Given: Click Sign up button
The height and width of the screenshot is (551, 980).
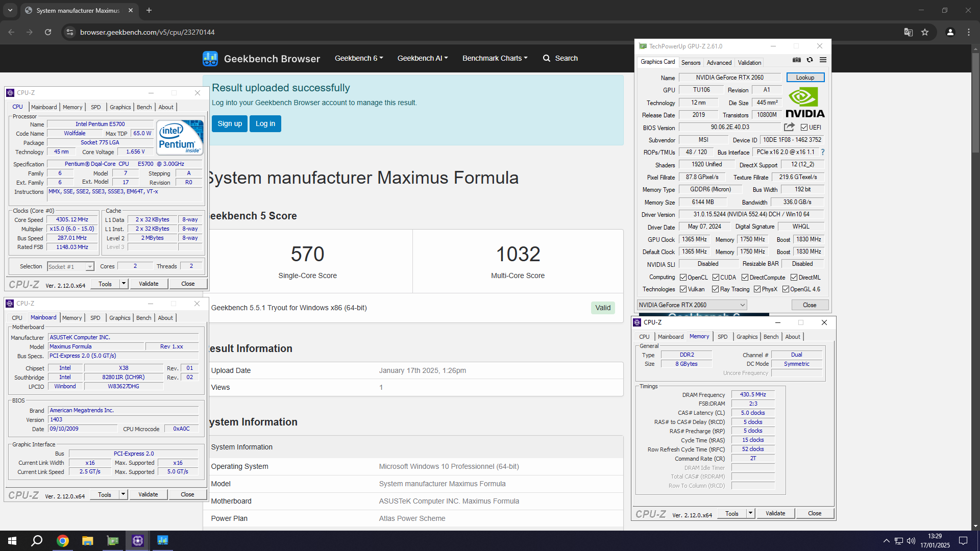Looking at the screenshot, I should pos(230,123).
